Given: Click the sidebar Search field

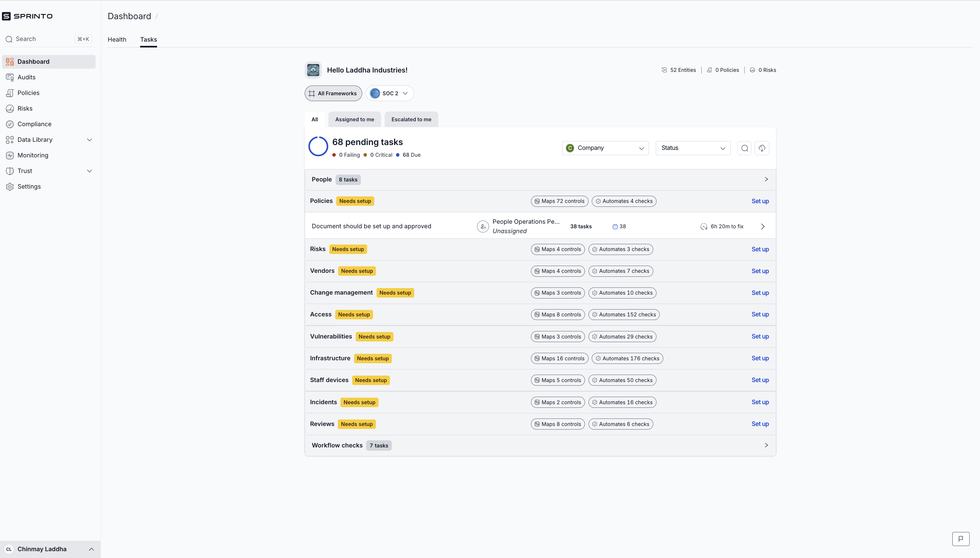Looking at the screenshot, I should pyautogui.click(x=42, y=39).
